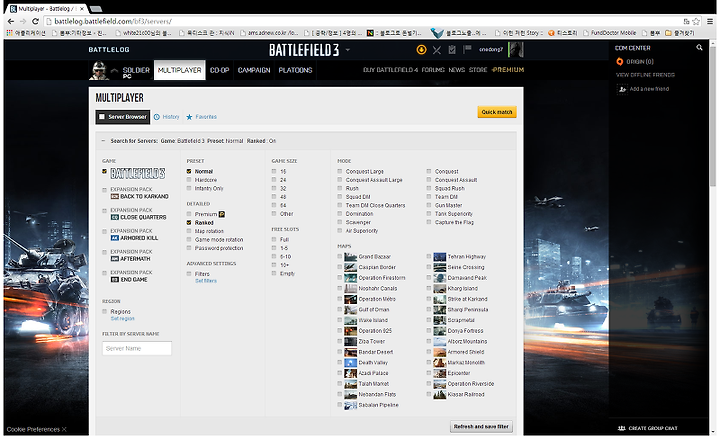
Task: Close the Cookie Preferences notice
Action: 64,429
